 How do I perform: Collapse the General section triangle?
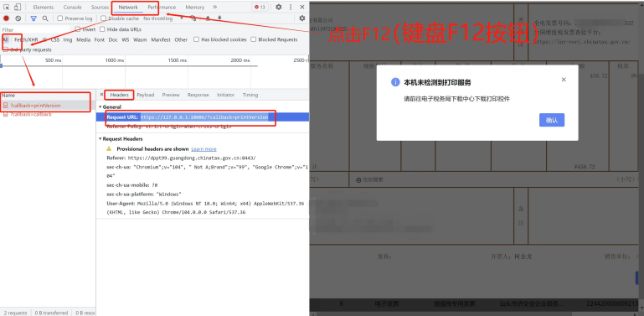[100, 106]
